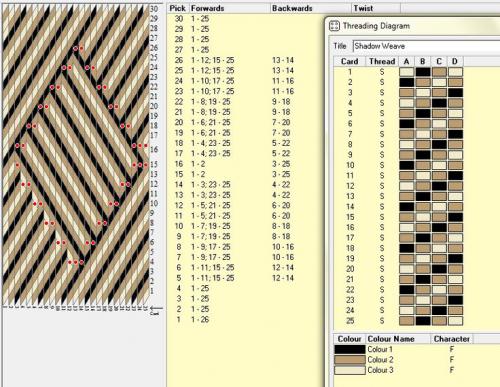
Task: Select Colour 3 cream swatch in palette
Action: coord(350,370)
